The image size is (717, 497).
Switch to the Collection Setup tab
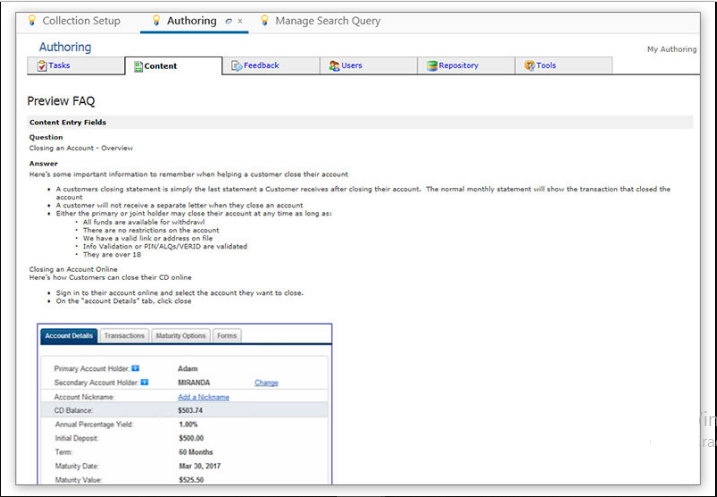80,21
